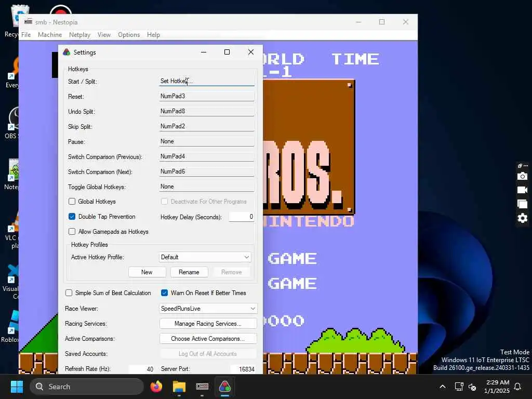Disable Double Tap Prevention checkbox
Viewport: 532px width, 399px height.
click(x=72, y=217)
